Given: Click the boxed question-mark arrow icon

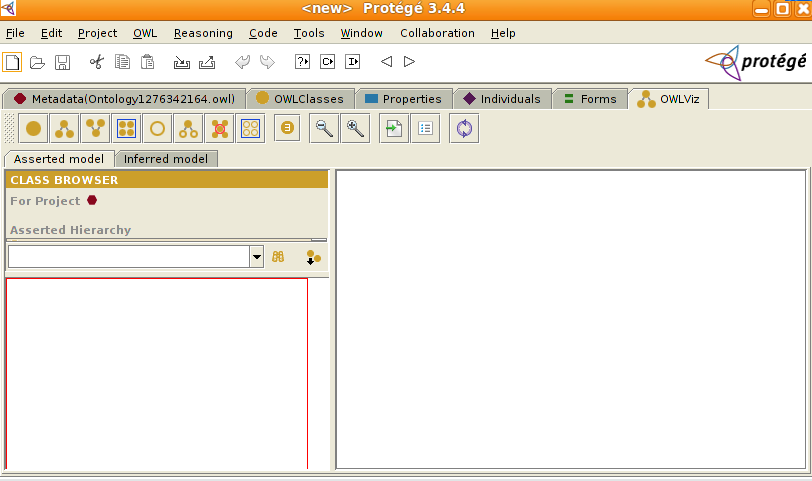Looking at the screenshot, I should tap(302, 62).
